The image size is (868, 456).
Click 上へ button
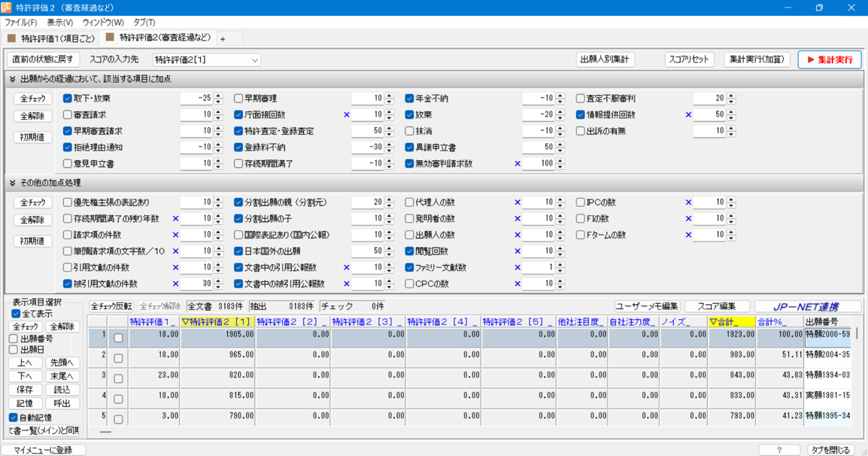pos(25,363)
